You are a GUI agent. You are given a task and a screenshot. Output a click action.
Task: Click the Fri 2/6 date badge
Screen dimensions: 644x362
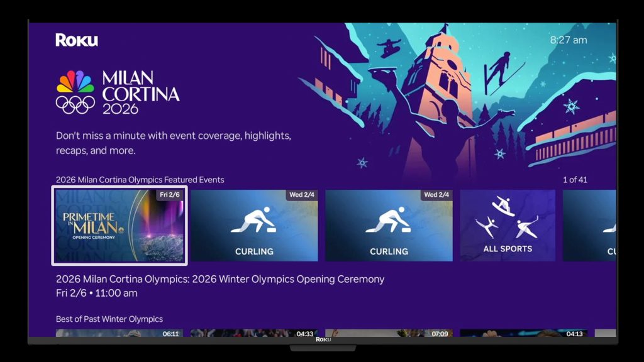point(170,195)
